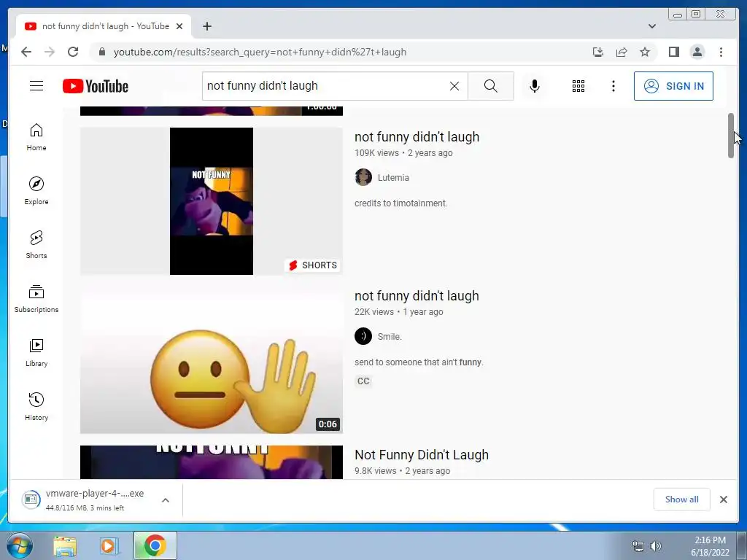Open History in the sidebar
Image resolution: width=747 pixels, height=560 pixels.
pos(36,406)
